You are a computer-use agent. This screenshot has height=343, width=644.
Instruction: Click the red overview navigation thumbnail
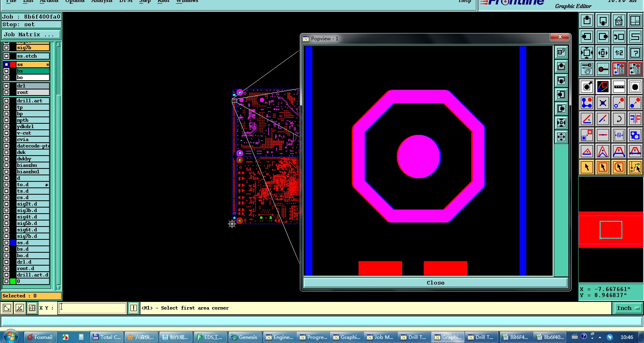[611, 229]
